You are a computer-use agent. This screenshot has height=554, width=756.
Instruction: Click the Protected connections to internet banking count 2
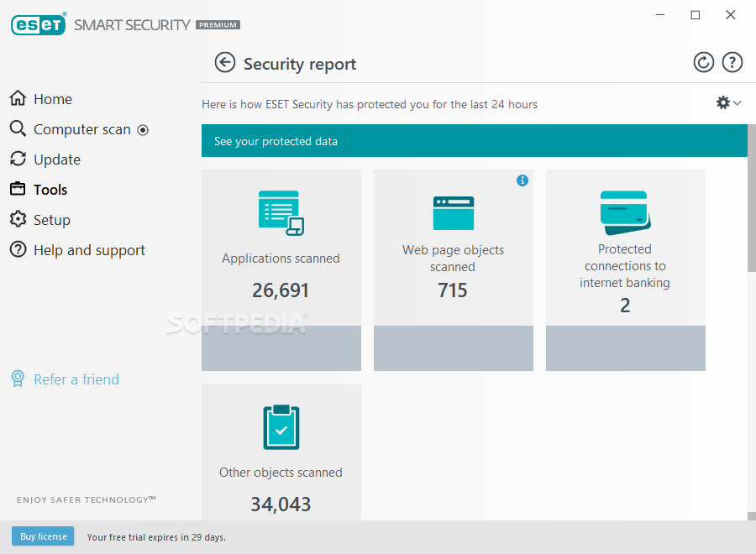pyautogui.click(x=625, y=306)
